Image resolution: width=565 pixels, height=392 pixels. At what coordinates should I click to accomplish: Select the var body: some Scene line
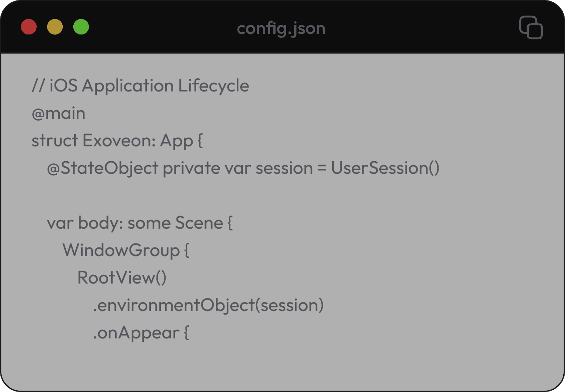[140, 223]
